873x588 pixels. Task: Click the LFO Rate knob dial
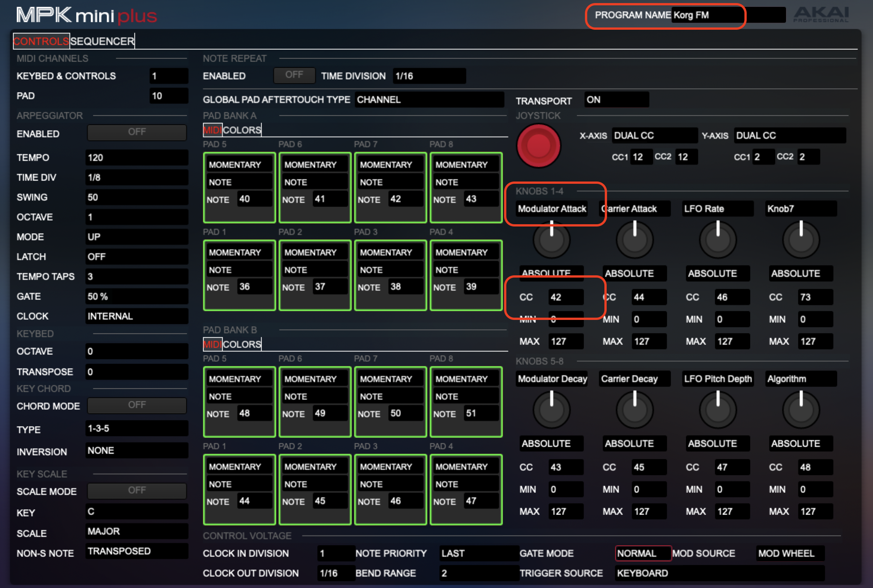click(x=718, y=240)
